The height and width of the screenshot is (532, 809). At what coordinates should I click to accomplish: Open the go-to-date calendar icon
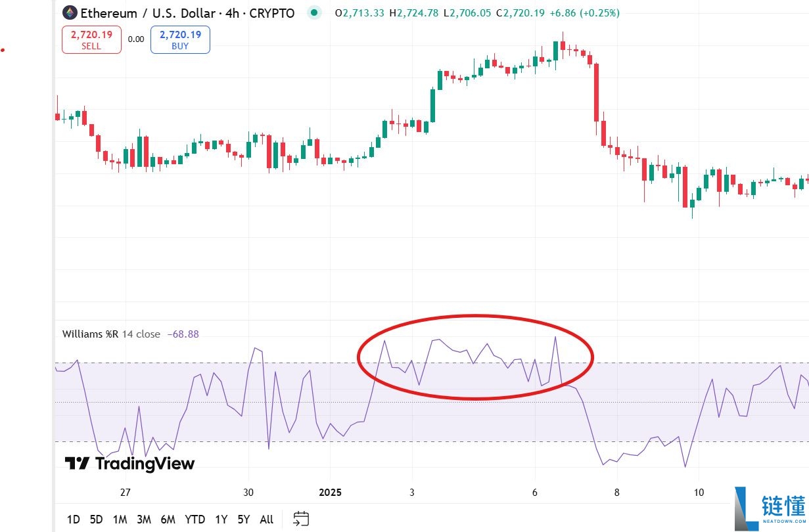coord(300,519)
